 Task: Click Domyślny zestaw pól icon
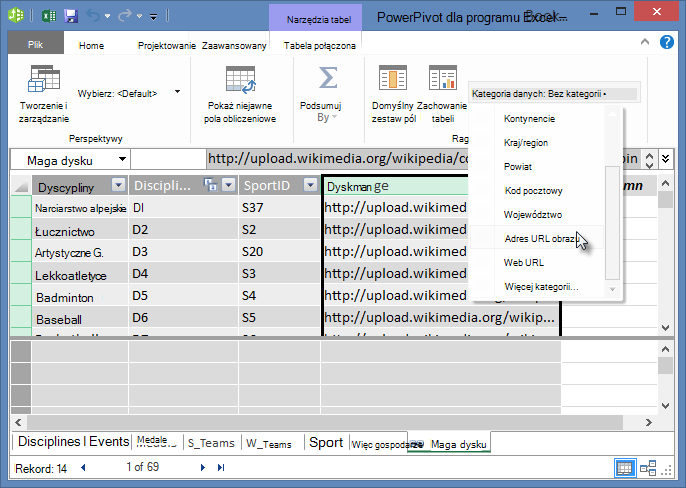pyautogui.click(x=392, y=77)
